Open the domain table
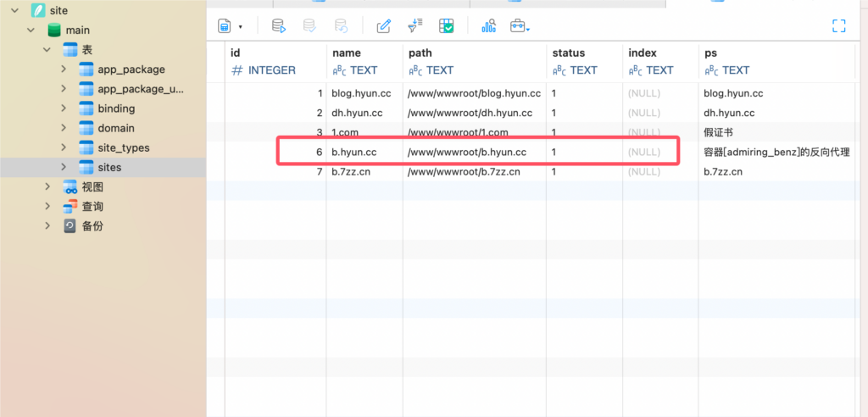Image resolution: width=868 pixels, height=417 pixels. 116,128
